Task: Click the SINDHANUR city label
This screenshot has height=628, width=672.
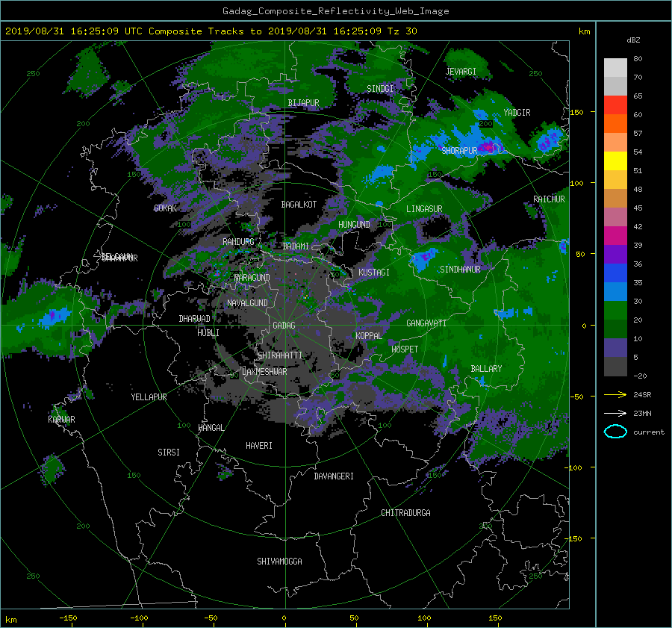Action: pyautogui.click(x=460, y=270)
